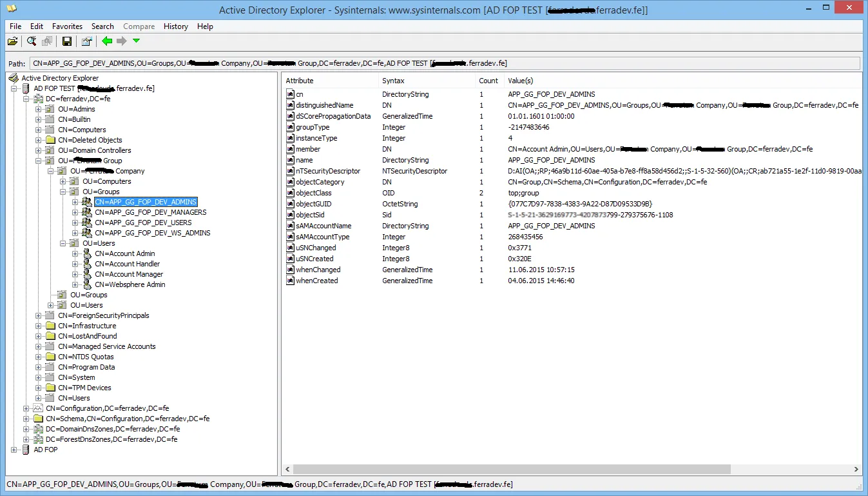
Task: Click the objectGUID value in braces
Action: [x=580, y=204]
